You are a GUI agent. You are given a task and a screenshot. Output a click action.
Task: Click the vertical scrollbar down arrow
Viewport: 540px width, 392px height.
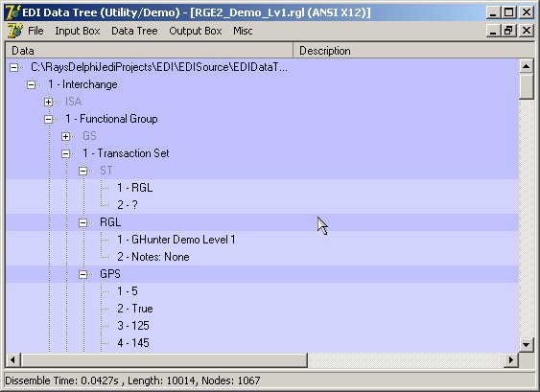(526, 344)
